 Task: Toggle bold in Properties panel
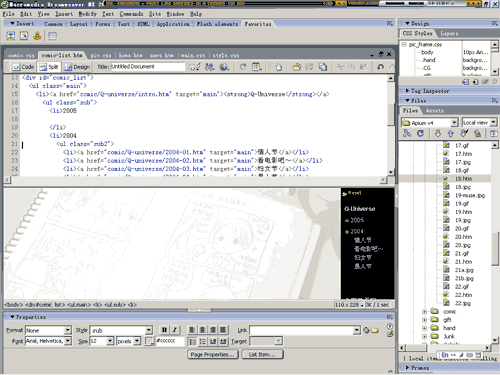tap(164, 330)
